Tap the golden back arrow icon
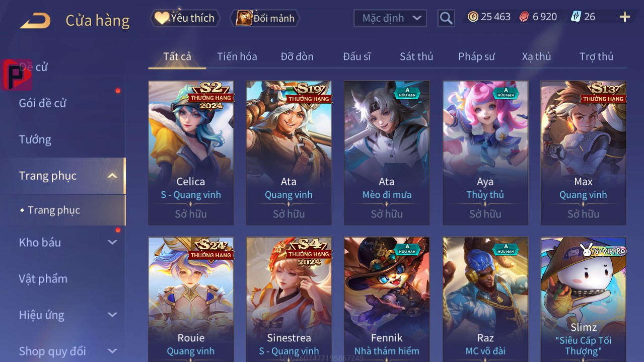The height and width of the screenshot is (362, 644). tap(35, 21)
